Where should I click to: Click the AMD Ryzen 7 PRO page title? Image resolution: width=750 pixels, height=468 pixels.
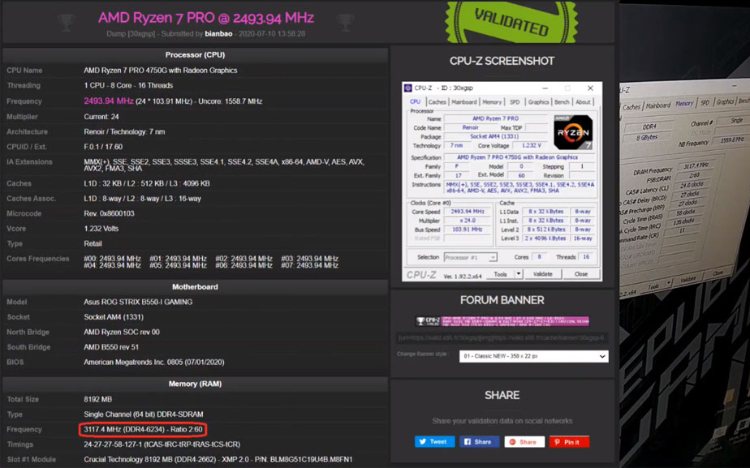click(x=206, y=18)
